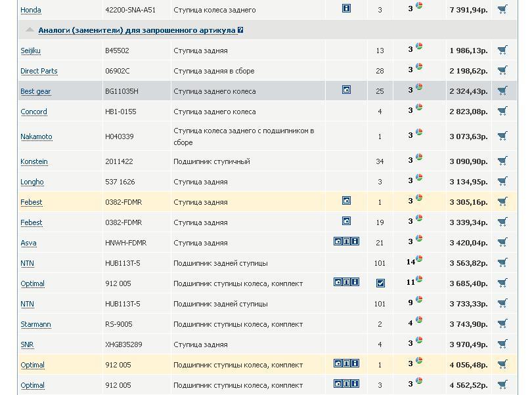The height and width of the screenshot is (395, 532).
Task: Open П icon for Optimal at 4 056,48р.
Action: [x=346, y=364]
